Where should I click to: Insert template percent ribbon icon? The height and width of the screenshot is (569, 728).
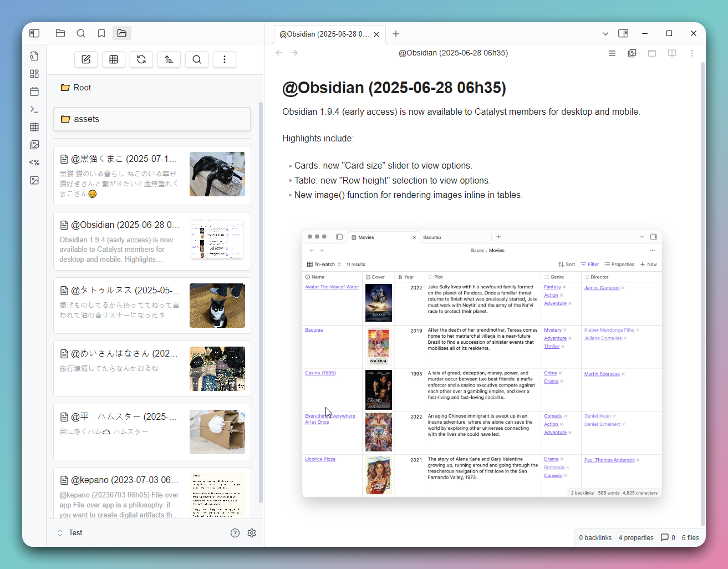coord(34,162)
